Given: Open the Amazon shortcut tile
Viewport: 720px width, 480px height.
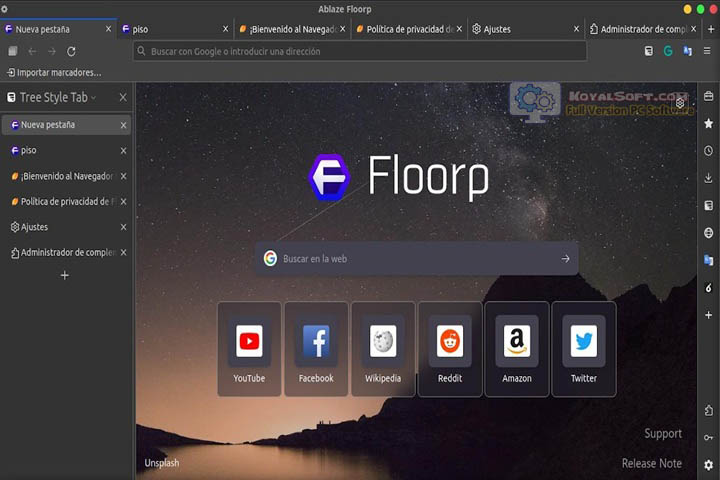Looking at the screenshot, I should [517, 349].
